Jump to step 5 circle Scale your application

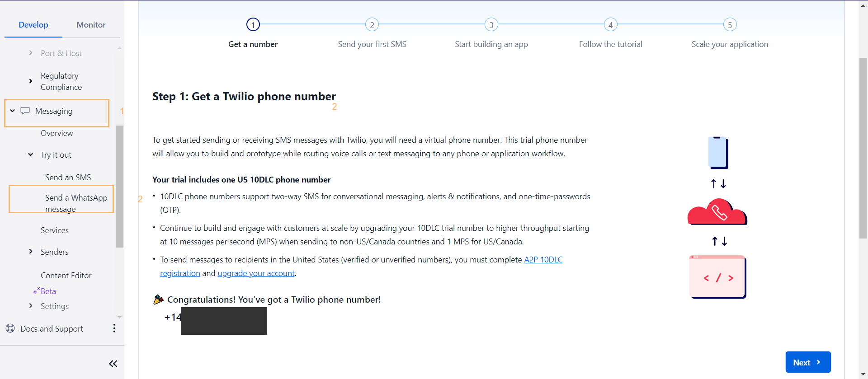coord(730,24)
